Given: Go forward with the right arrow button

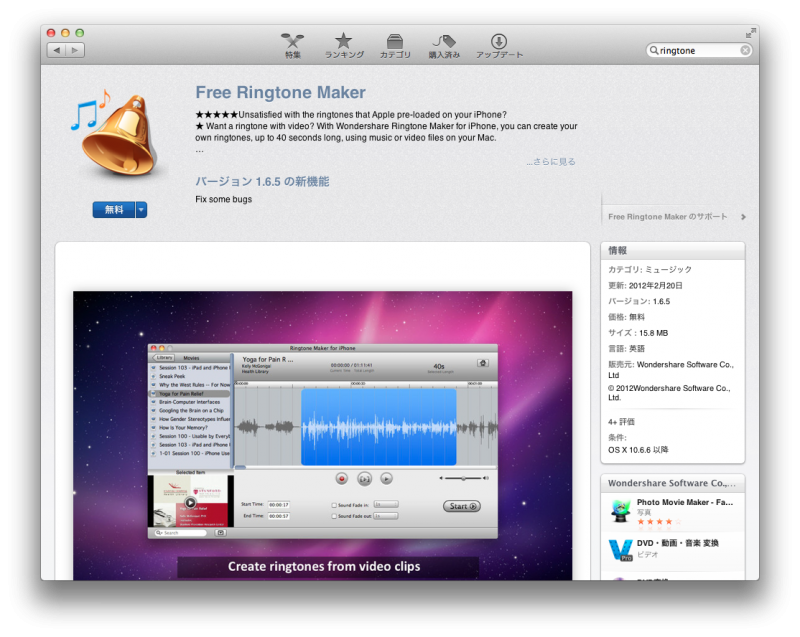Looking at the screenshot, I should pos(75,50).
